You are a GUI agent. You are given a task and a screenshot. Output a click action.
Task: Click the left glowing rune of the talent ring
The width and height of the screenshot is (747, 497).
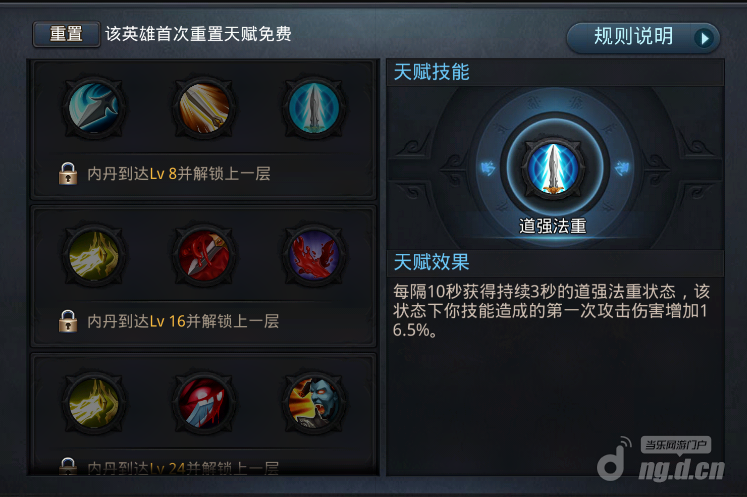tap(488, 168)
